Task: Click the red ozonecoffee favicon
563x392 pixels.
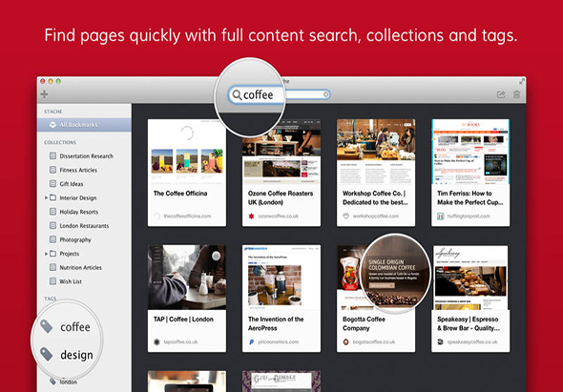Action: (251, 217)
